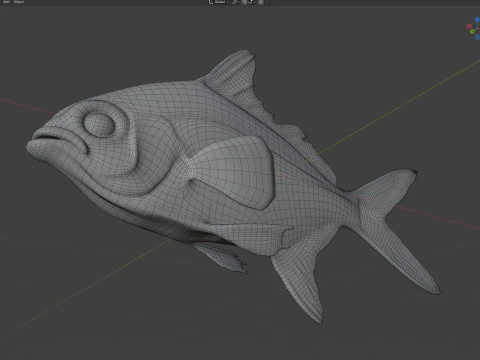
Task: Click the top blue Z axis gizmo circle
Action: click(477, 20)
